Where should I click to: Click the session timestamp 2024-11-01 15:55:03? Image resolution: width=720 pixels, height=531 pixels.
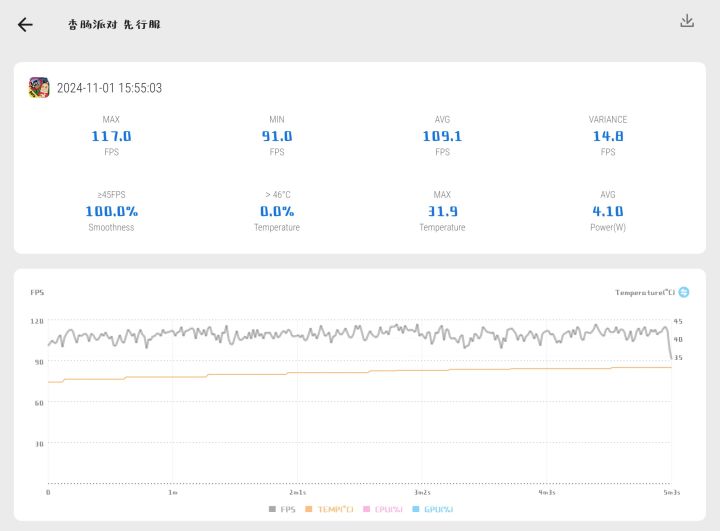(109, 88)
